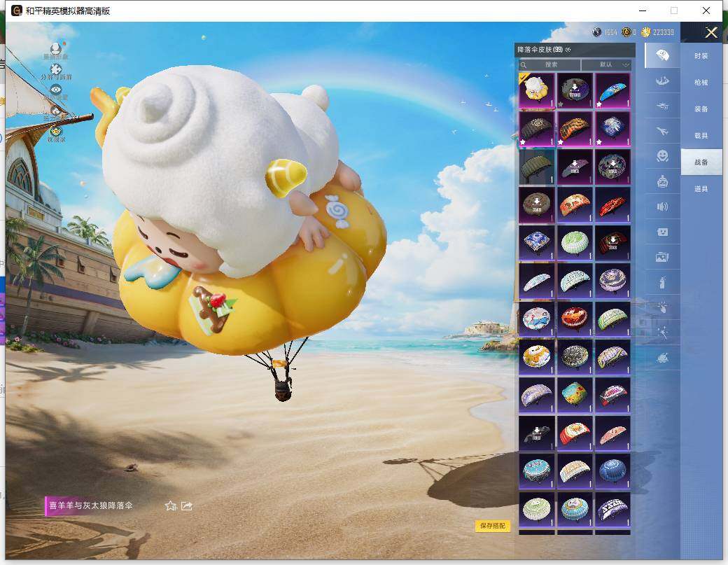This screenshot has height=565, width=728.
Task: Click the 和平精英模拟器高清版 window title
Action: tap(68, 11)
